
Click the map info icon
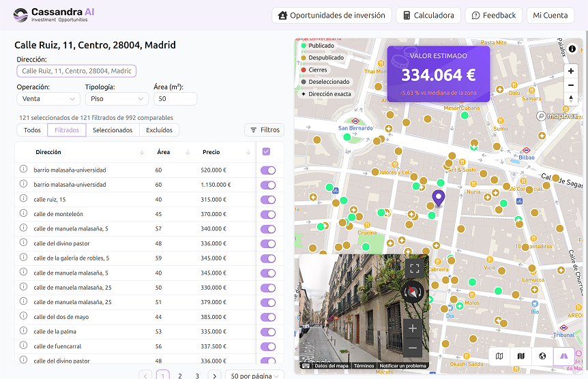point(572,49)
